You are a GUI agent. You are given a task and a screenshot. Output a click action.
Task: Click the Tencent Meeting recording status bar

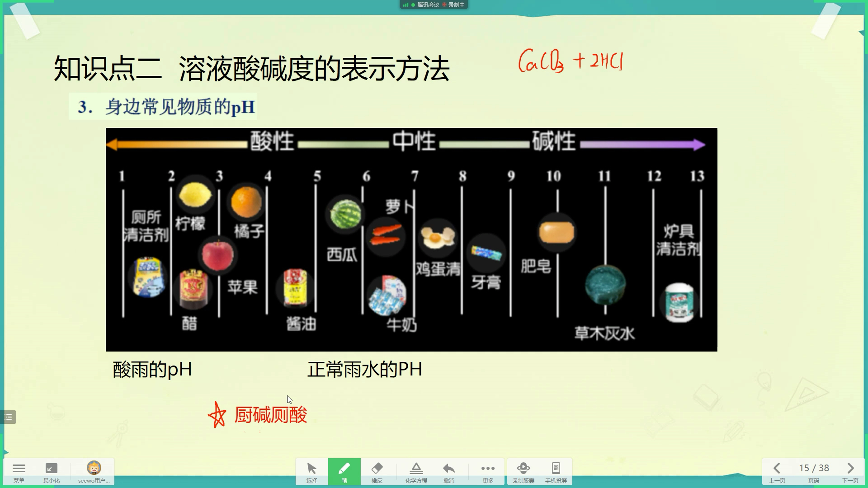point(434,5)
